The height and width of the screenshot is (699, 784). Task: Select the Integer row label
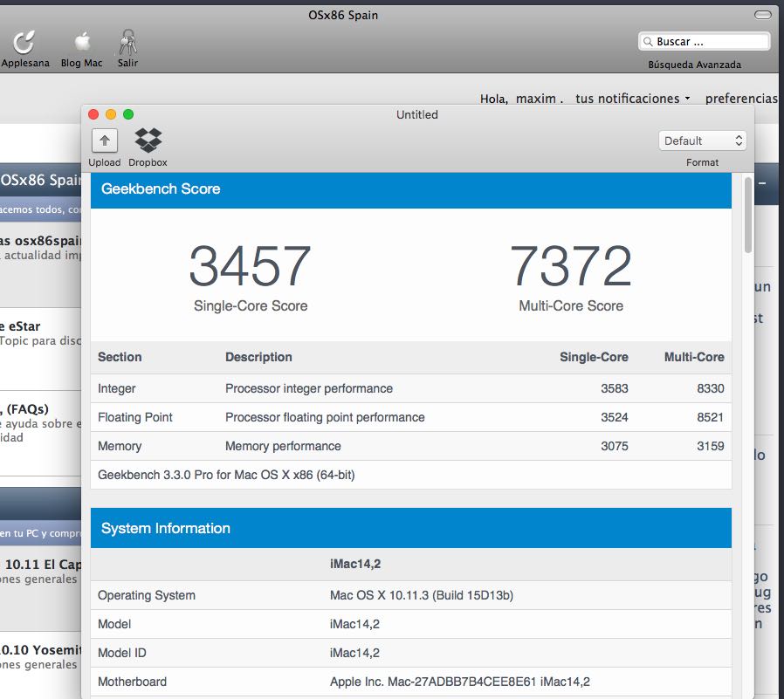tap(116, 388)
